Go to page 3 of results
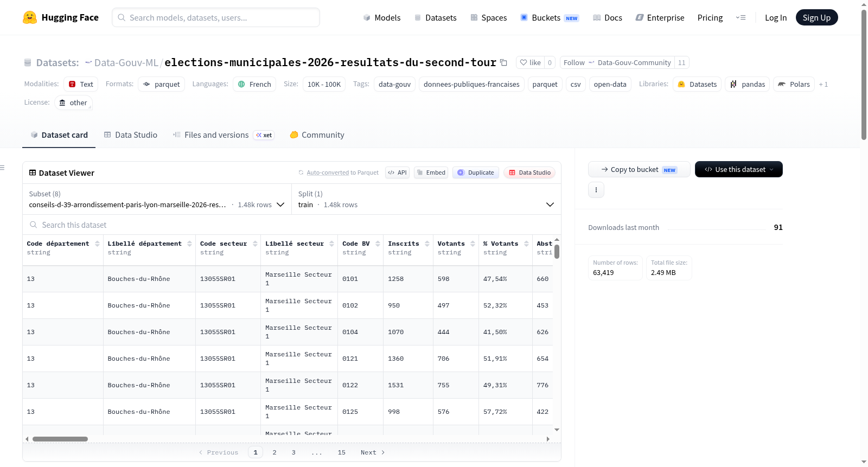This screenshot has width=868, height=467. click(x=293, y=452)
